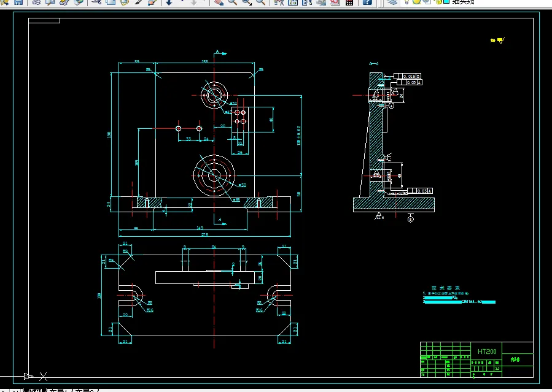Select the 0.015 tolerance frame

coord(407,76)
